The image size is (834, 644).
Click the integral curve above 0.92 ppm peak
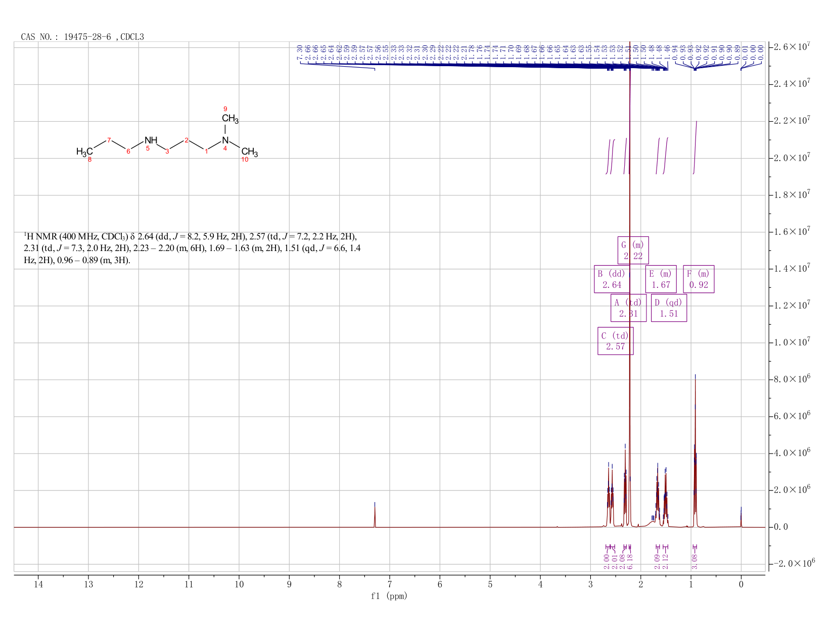[x=695, y=147]
